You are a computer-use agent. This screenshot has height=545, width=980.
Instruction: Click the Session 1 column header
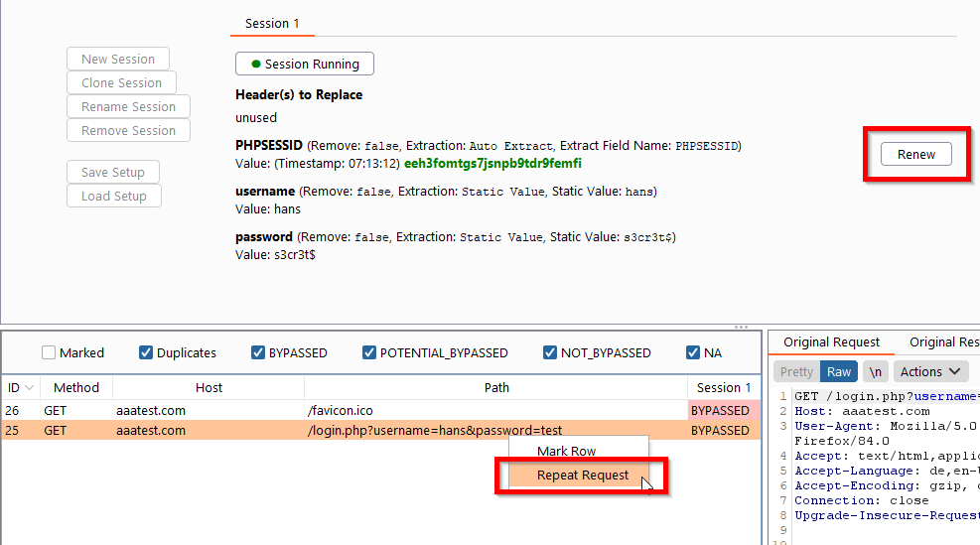coord(724,387)
